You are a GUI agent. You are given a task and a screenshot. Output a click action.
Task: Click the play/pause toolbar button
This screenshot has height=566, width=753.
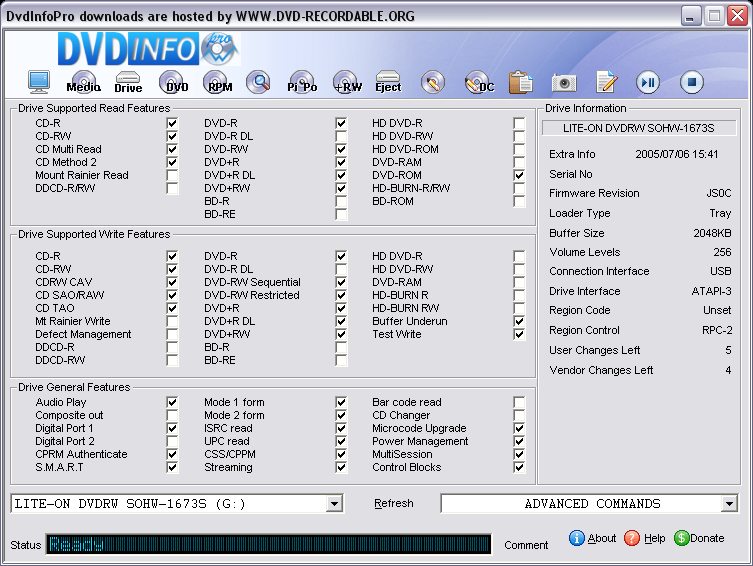click(648, 82)
